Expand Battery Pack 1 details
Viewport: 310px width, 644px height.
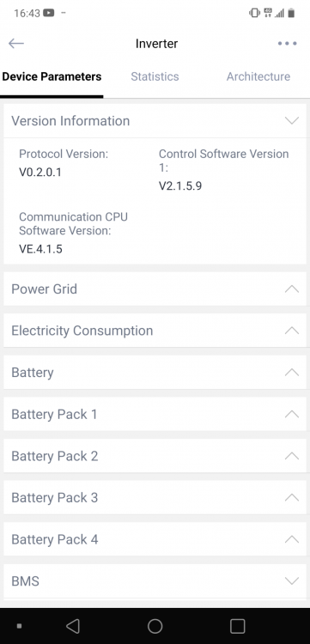155,414
